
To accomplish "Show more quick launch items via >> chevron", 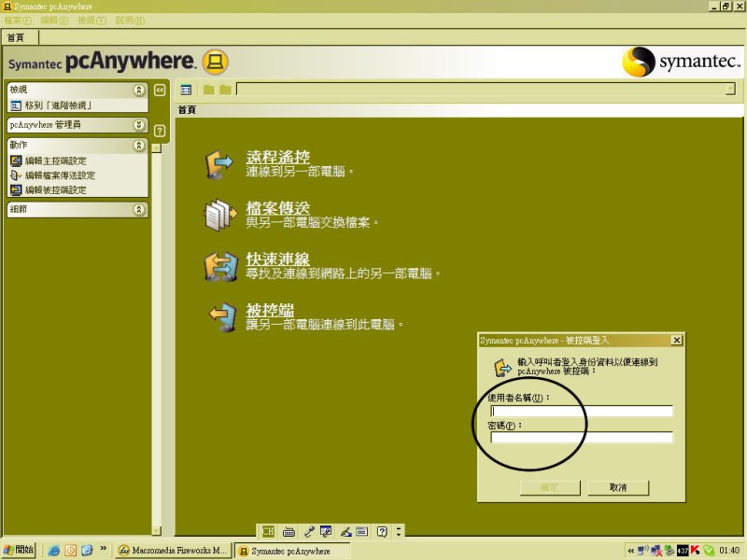I will (103, 549).
